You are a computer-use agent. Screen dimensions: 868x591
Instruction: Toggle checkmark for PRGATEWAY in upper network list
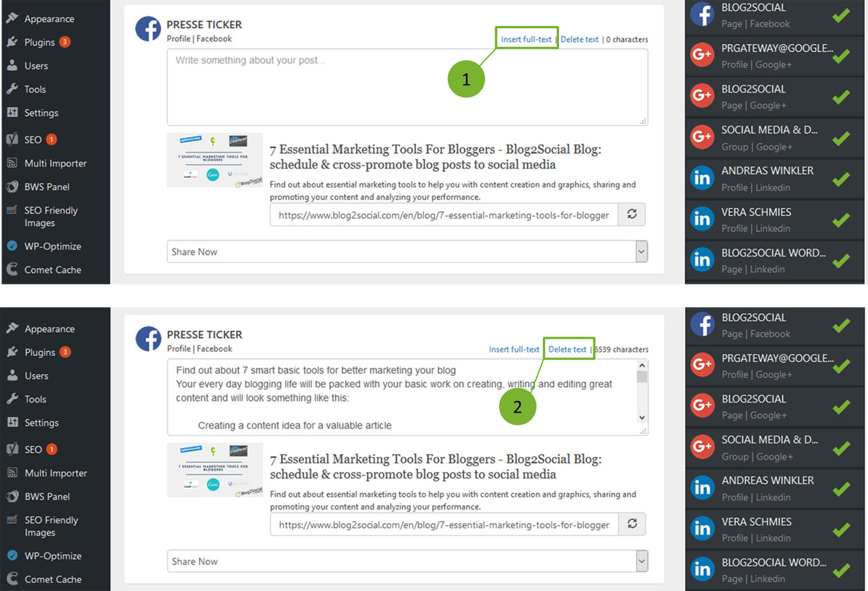coord(841,56)
